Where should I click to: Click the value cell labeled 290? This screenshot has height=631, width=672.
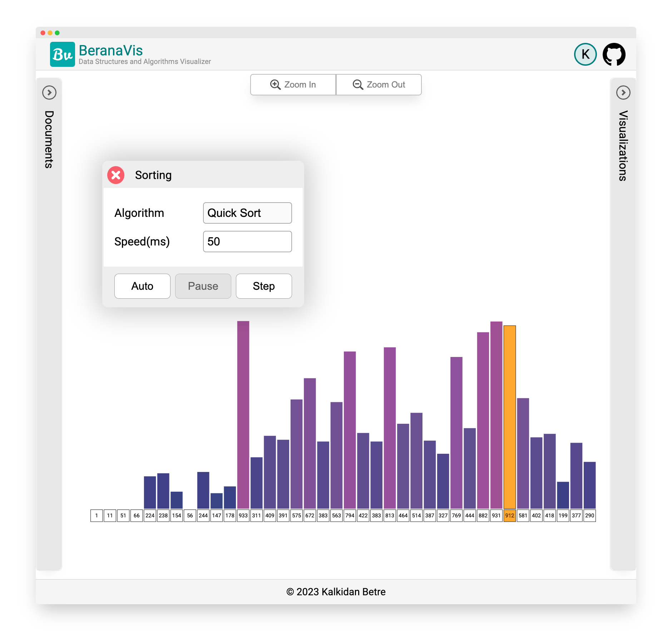[590, 516]
